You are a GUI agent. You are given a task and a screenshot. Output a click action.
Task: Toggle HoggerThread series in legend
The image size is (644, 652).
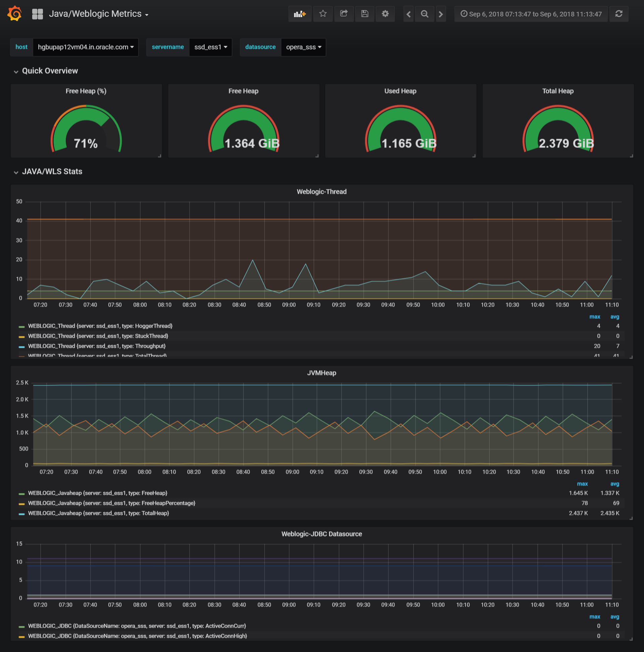(100, 326)
